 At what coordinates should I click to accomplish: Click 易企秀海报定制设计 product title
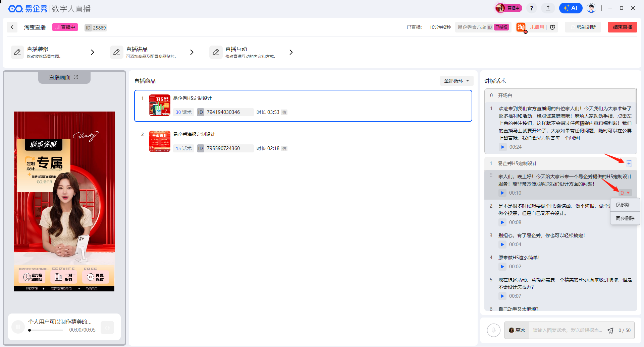(194, 134)
